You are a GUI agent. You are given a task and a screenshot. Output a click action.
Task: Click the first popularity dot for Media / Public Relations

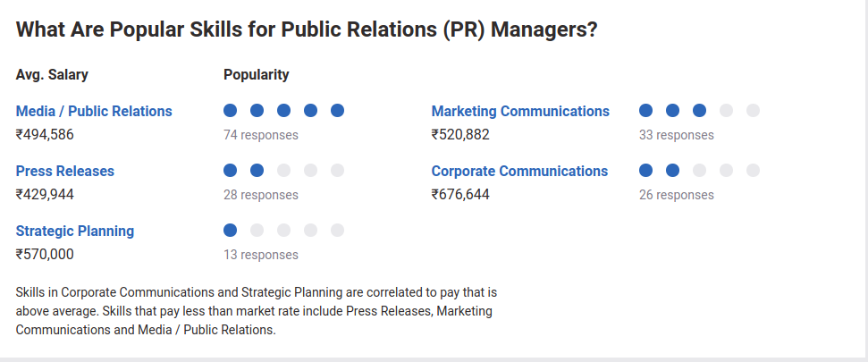pos(231,111)
